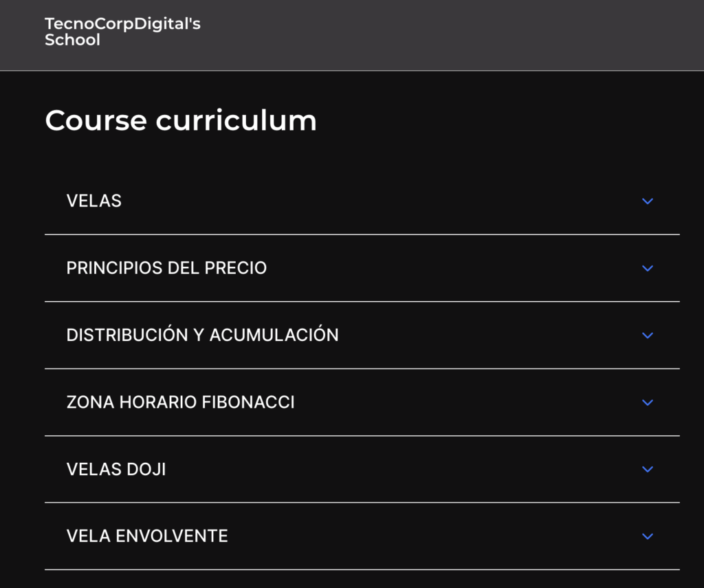The height and width of the screenshot is (588, 704).
Task: Click chevron for ZONA HORARIO FIBONACCI
Action: pyautogui.click(x=648, y=402)
